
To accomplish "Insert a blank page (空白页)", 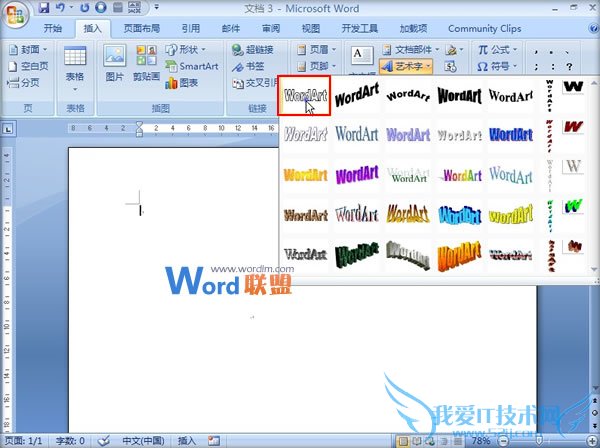I will (x=28, y=66).
